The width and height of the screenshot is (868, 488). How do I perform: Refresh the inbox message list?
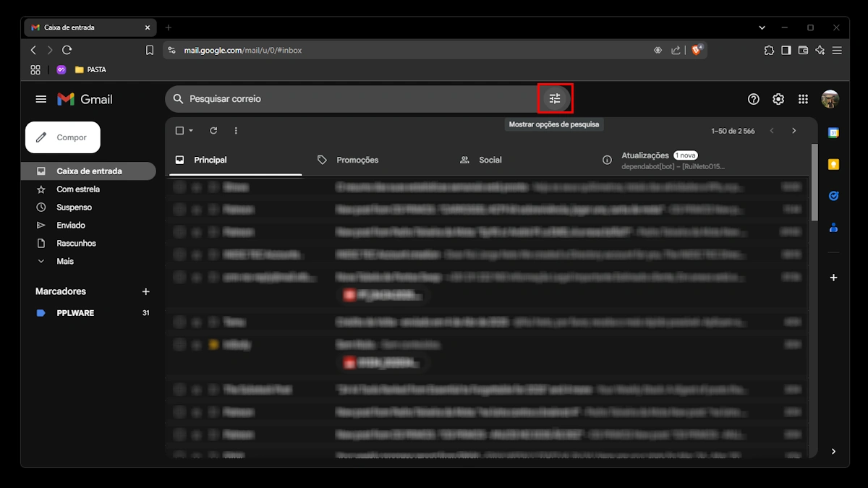213,131
